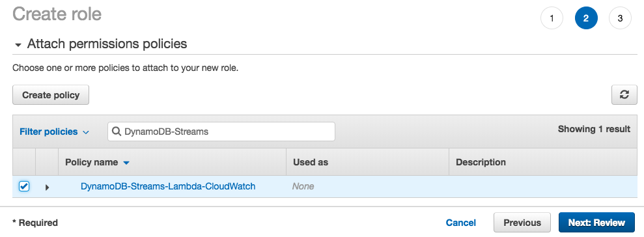The image size is (644, 237).
Task: Go to step 1 circle
Action: click(x=552, y=18)
